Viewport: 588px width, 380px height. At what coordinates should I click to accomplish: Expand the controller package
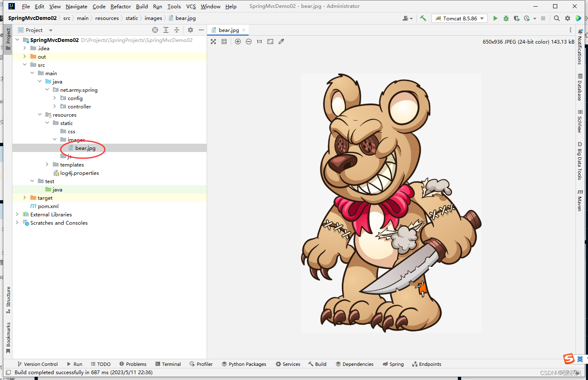(x=55, y=106)
